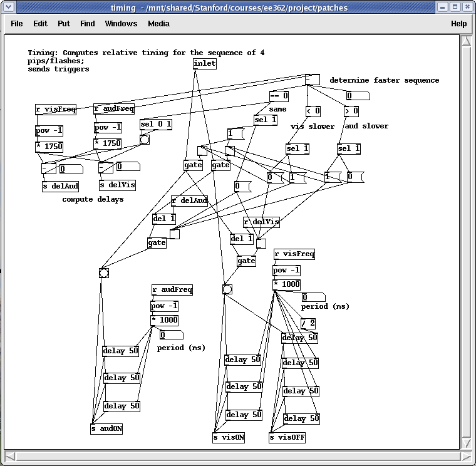476x466 pixels.
Task: Open the Put menu
Action: 64,24
